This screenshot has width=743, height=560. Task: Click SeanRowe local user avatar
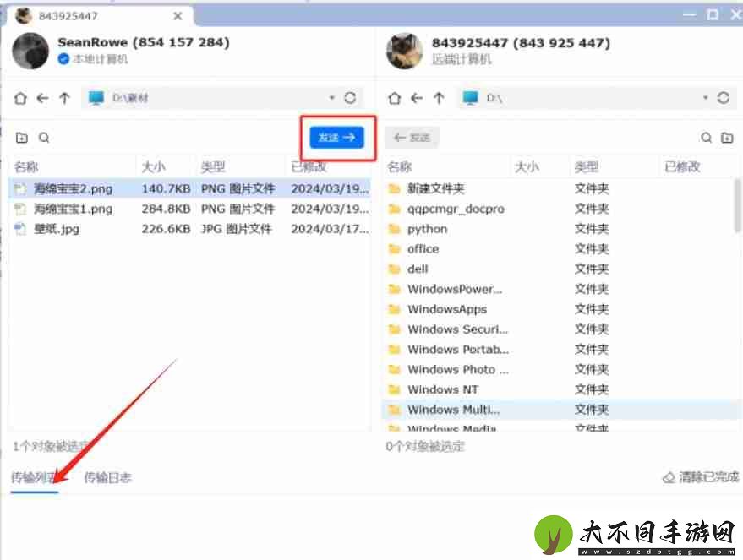[x=30, y=51]
